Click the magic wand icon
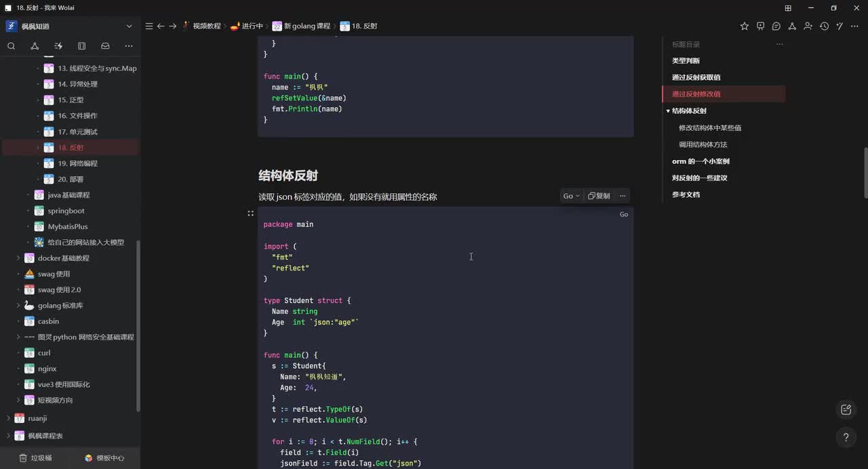The image size is (868, 469). (x=840, y=26)
